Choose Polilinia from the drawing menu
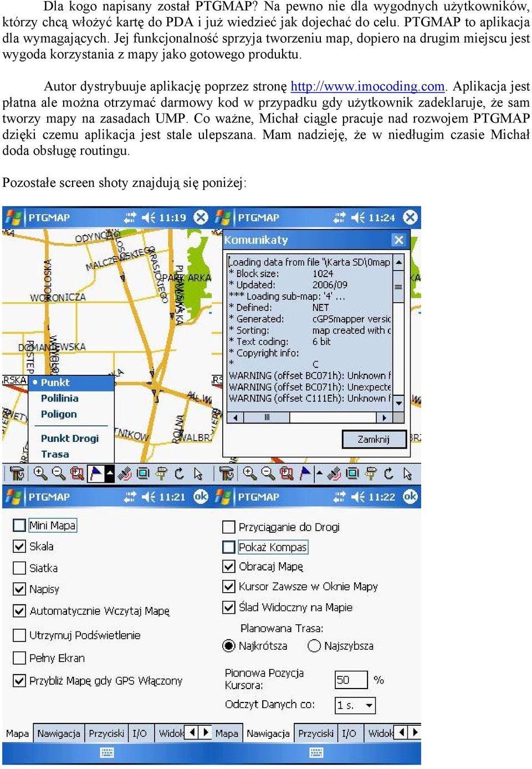Viewport: 532px width, 769px height. 59,398
